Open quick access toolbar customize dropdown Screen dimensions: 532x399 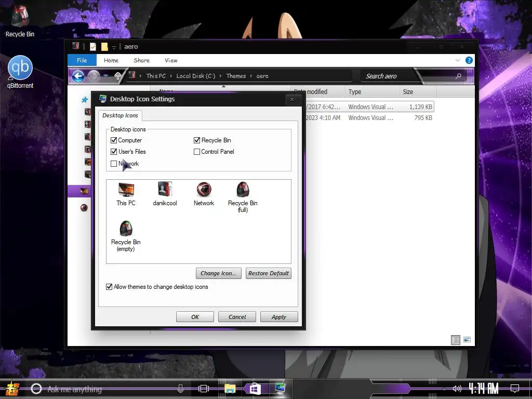pyautogui.click(x=114, y=47)
